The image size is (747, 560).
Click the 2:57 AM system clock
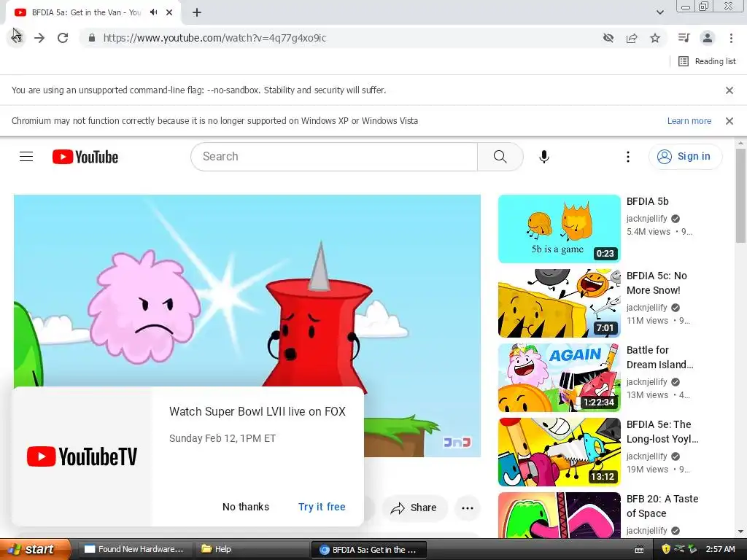pos(720,549)
